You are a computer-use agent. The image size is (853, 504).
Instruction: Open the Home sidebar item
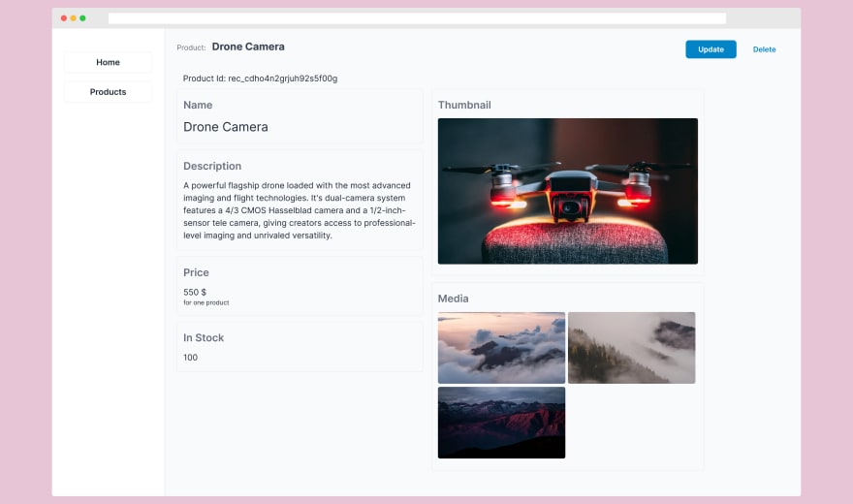click(x=108, y=63)
